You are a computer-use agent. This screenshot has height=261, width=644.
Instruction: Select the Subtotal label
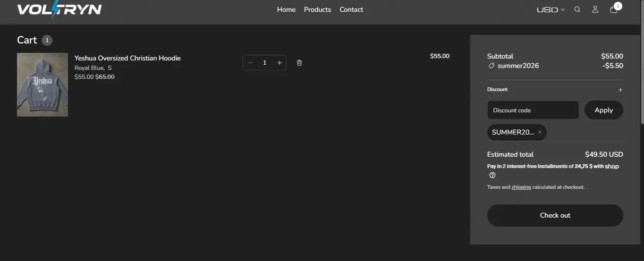(500, 56)
